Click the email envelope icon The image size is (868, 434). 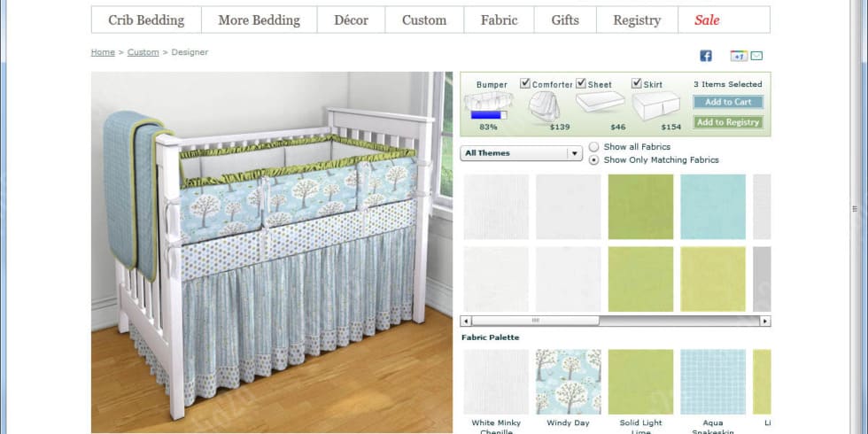pyautogui.click(x=756, y=55)
